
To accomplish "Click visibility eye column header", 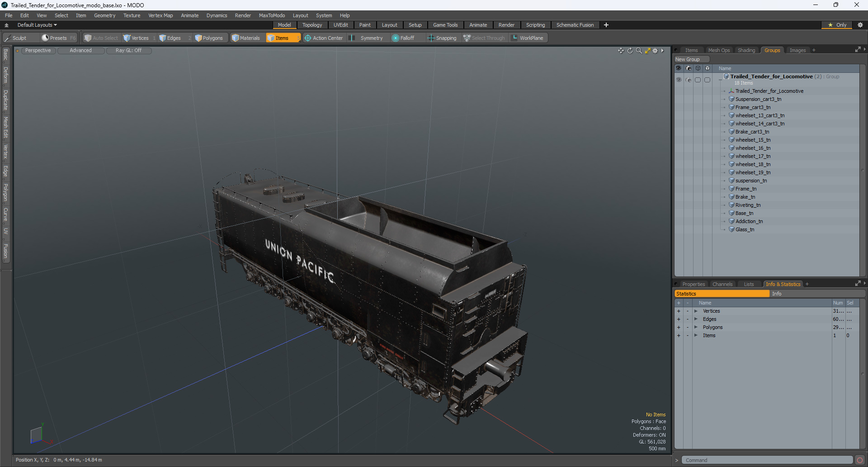I will coord(679,68).
